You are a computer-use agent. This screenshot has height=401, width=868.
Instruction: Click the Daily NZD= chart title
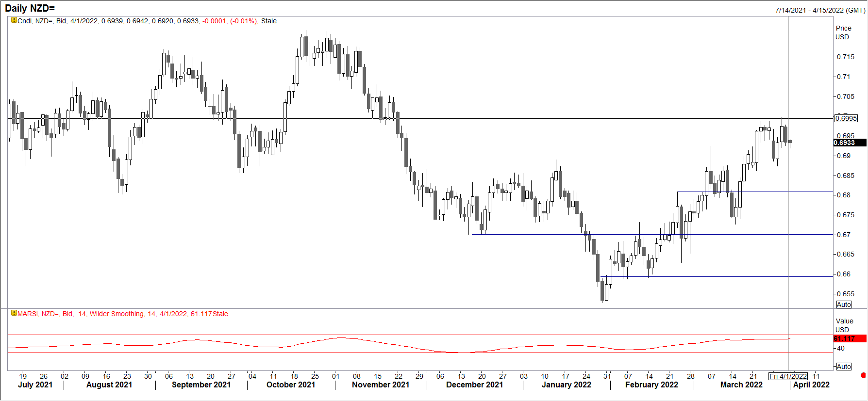[x=30, y=8]
